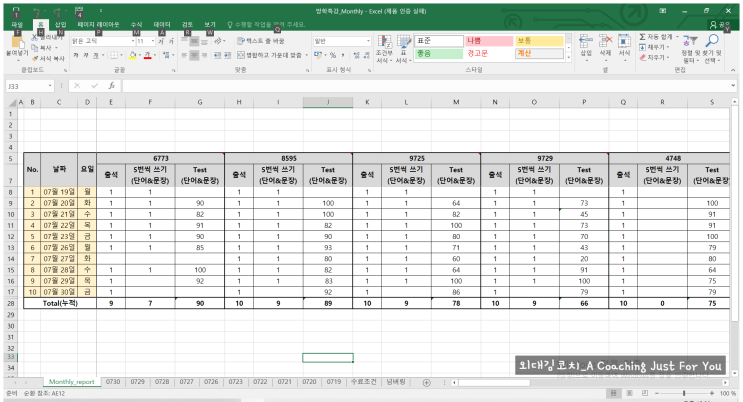Click the comma style icon
Viewport: 743px width, 402px height.
(x=343, y=55)
